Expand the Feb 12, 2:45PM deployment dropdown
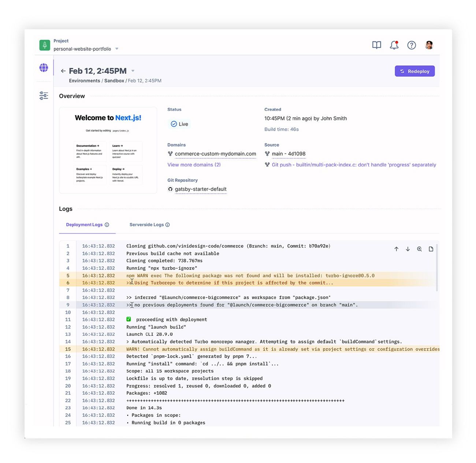The height and width of the screenshot is (463, 476). (x=133, y=71)
